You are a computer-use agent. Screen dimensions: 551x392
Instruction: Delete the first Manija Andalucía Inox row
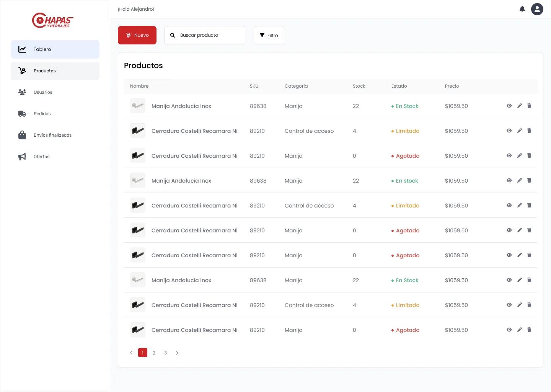pyautogui.click(x=529, y=106)
